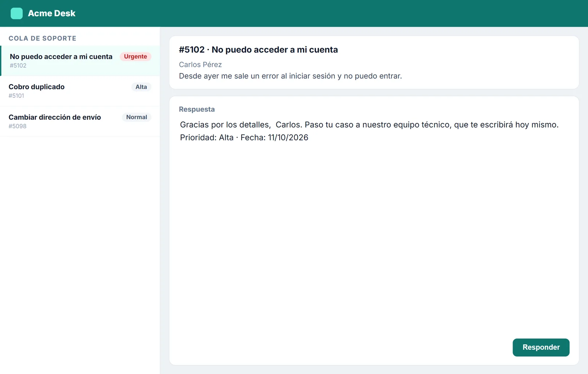Screen dimensions: 588x374
Task: Click ticket number #5102 in queue
Action: pos(18,66)
